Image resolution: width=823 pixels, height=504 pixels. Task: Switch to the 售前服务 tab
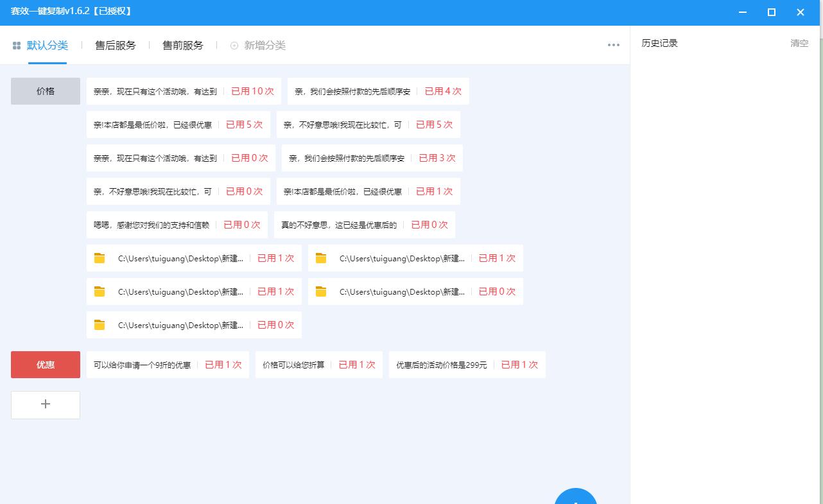183,45
